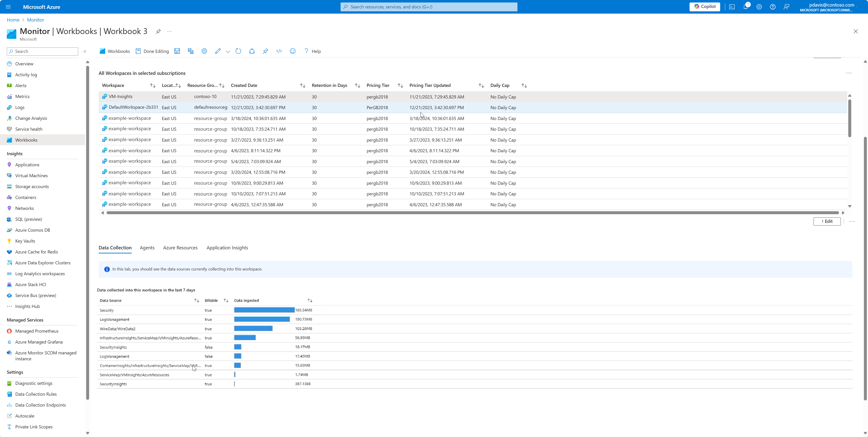Collapse the left navigation menu
The width and height of the screenshot is (868, 437).
pyautogui.click(x=85, y=52)
